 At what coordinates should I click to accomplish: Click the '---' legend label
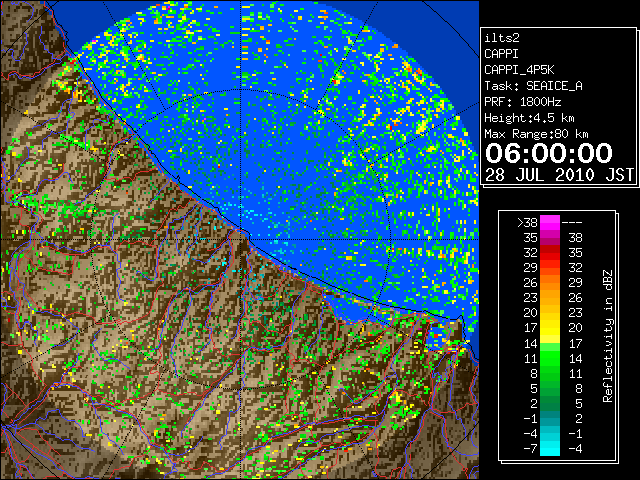coord(572,222)
